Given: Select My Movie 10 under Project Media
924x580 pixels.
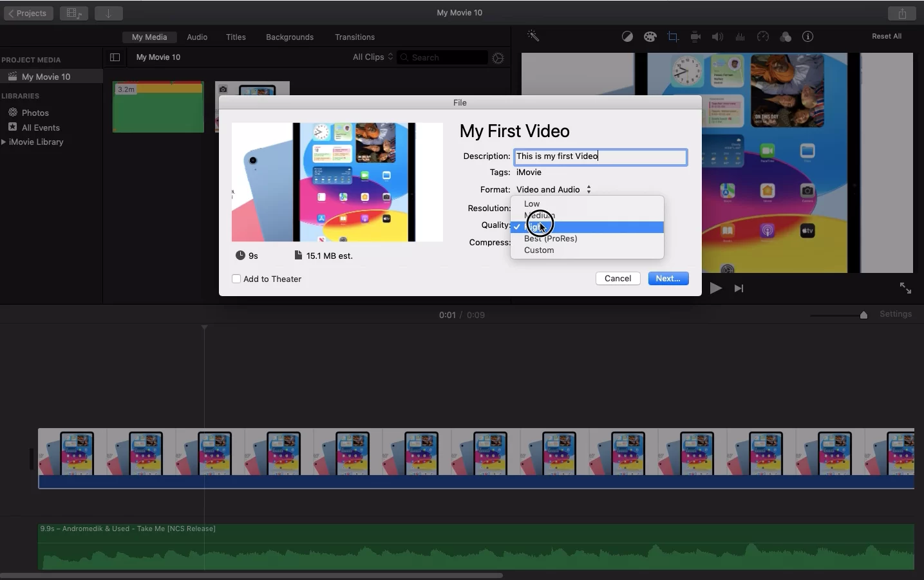Looking at the screenshot, I should tap(52, 77).
